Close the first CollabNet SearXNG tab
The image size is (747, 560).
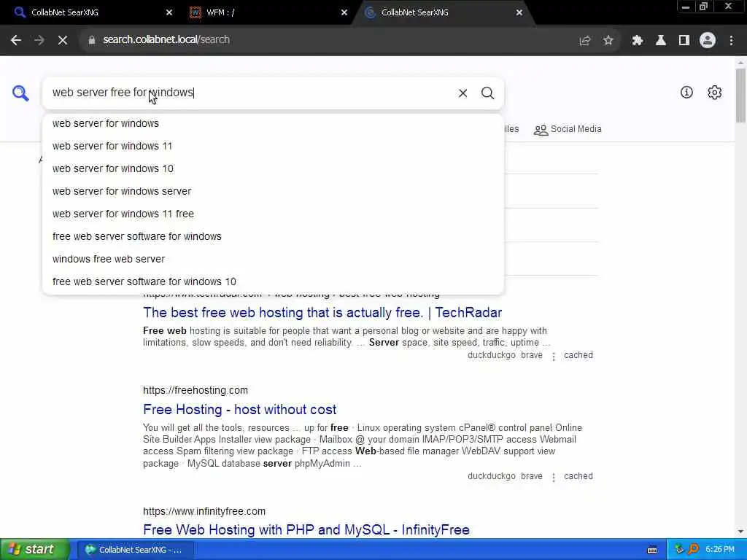(169, 12)
